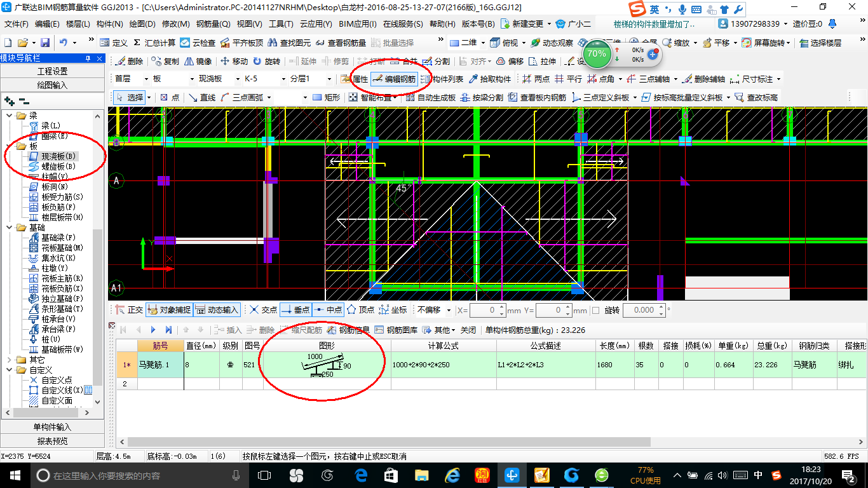868x488 pixels.
Task: Open 查看钢筋量 view rebar quantity
Action: pos(341,43)
